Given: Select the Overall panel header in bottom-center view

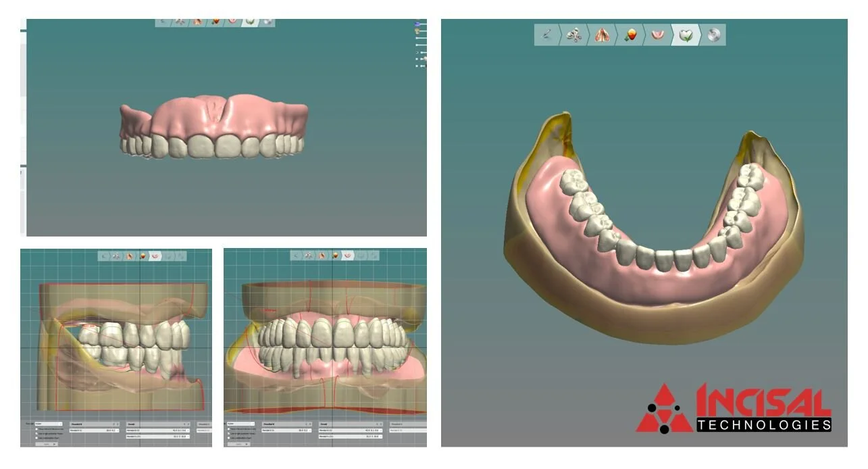Looking at the screenshot, I should point(324,423).
